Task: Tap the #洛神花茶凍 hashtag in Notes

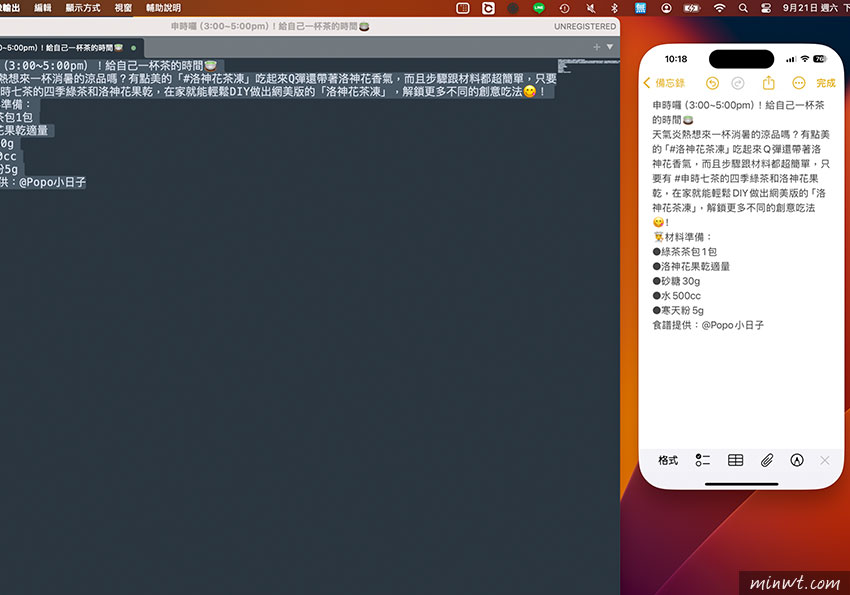Action: 696,149
